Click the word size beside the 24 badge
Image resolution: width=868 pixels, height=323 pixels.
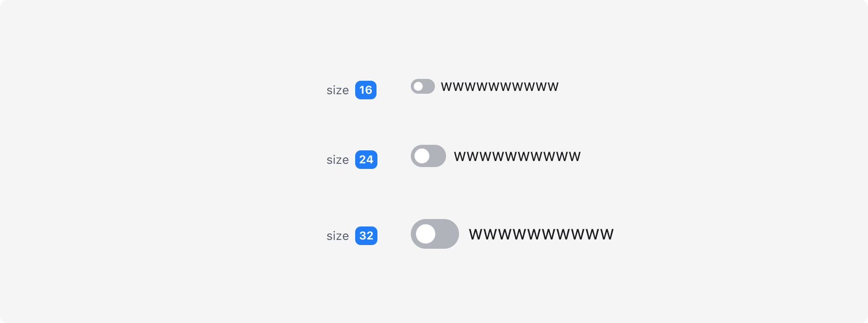(338, 160)
